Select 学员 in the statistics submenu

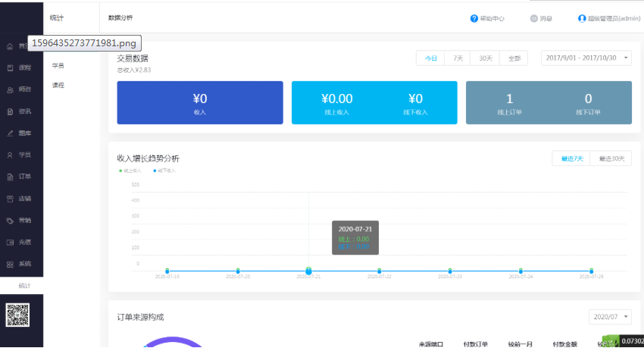(x=58, y=66)
